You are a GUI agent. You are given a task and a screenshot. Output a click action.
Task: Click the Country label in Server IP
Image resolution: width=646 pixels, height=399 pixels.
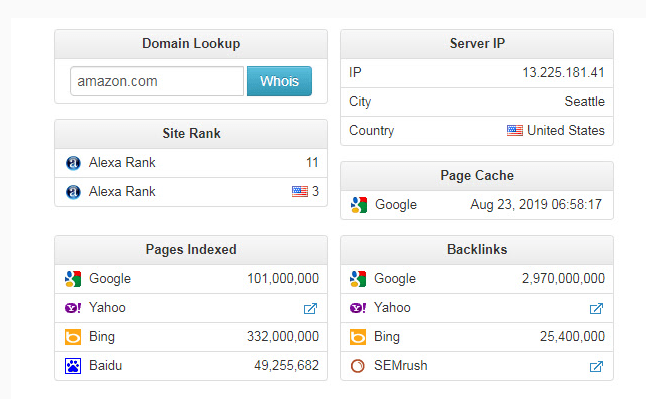372,131
